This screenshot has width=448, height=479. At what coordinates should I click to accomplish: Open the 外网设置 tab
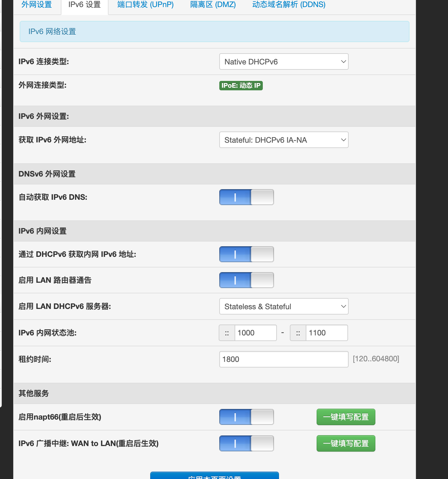pos(37,5)
